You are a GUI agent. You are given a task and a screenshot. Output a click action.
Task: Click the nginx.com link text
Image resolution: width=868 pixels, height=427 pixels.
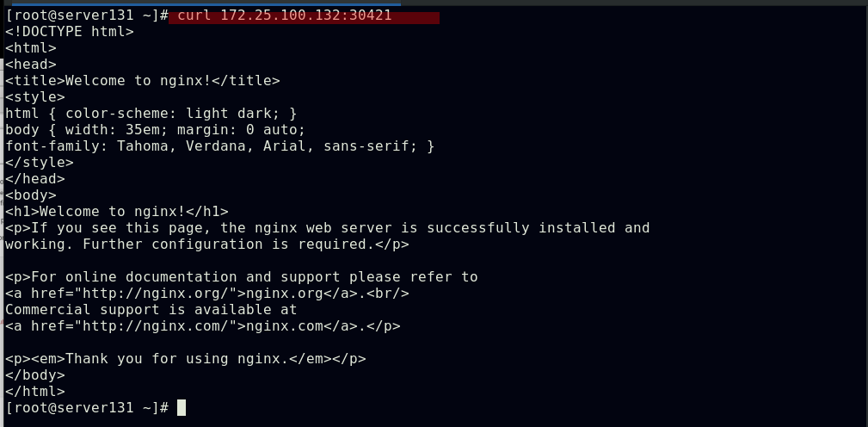tap(284, 326)
